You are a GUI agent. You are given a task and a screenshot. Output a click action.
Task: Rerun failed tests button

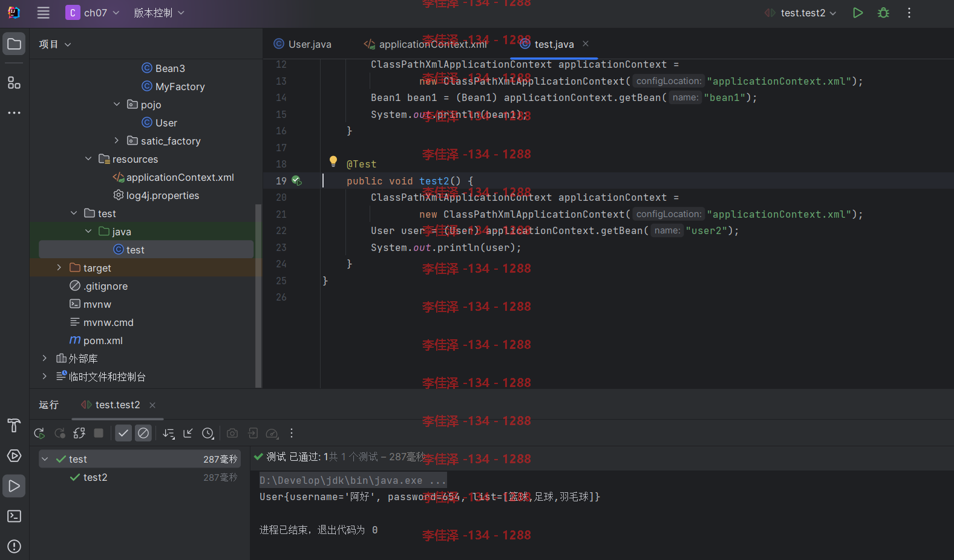[x=60, y=433]
